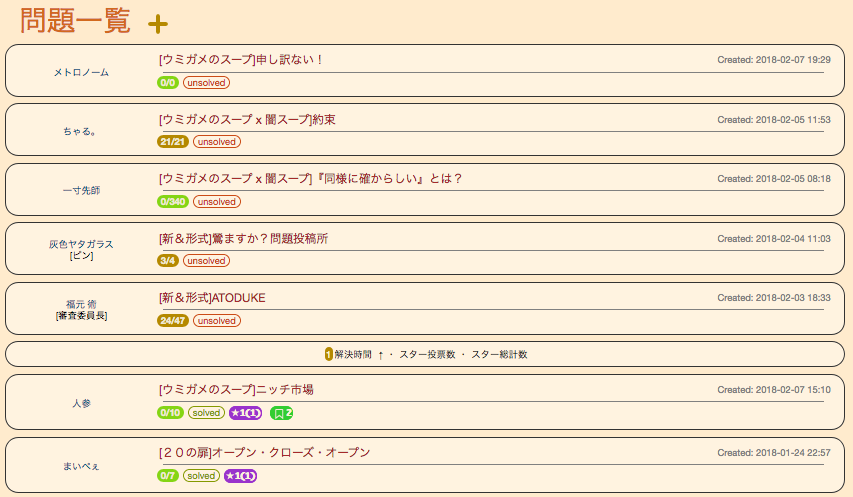Open puzzle titled ニッチ市場
This screenshot has width=853, height=497.
click(236, 389)
